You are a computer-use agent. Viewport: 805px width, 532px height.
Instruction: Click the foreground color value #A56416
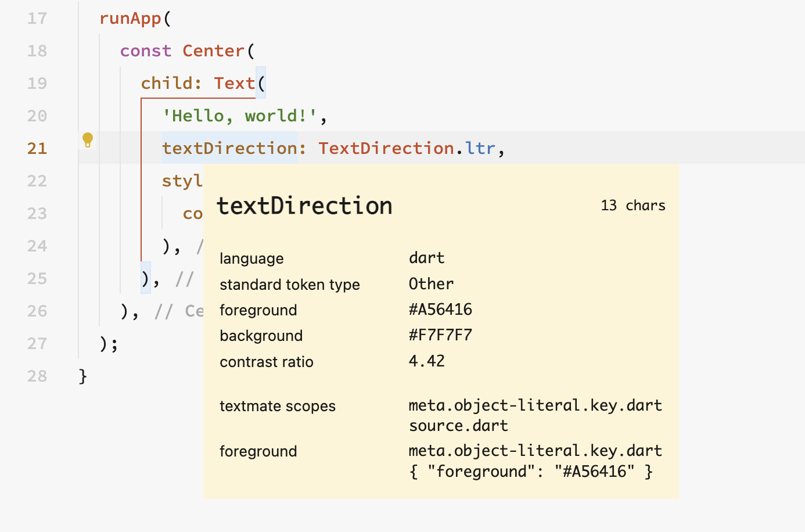pyautogui.click(x=441, y=310)
